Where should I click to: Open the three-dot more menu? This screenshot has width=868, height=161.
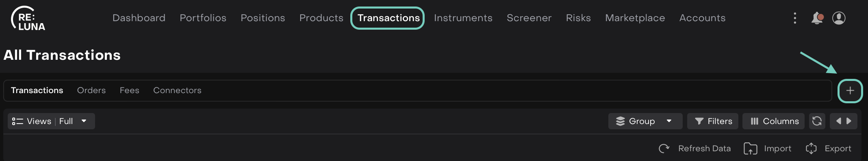pos(795,18)
